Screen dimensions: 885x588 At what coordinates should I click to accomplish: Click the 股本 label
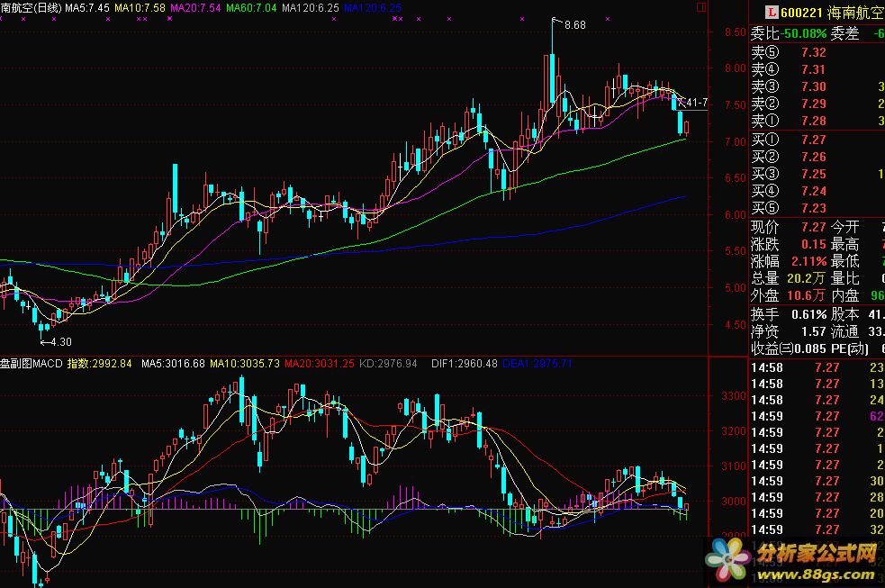click(844, 314)
